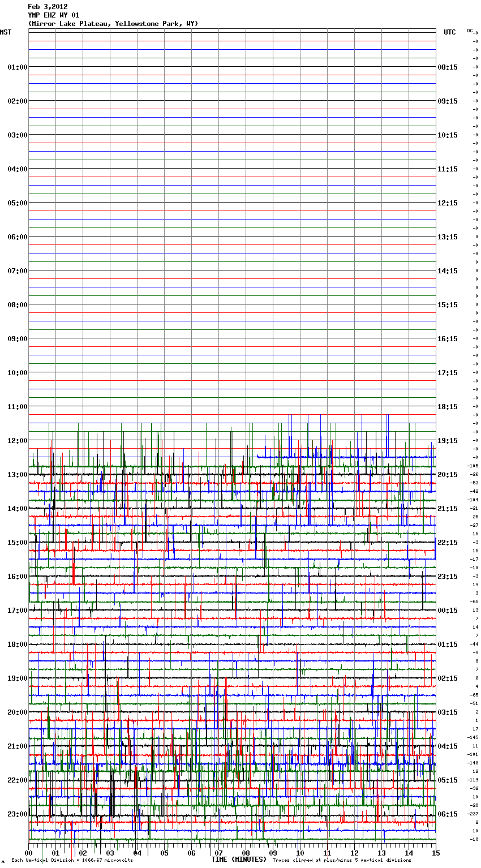Click the DC offset value '-237'
Viewport: 481px width, 868px height.
pyautogui.click(x=474, y=814)
